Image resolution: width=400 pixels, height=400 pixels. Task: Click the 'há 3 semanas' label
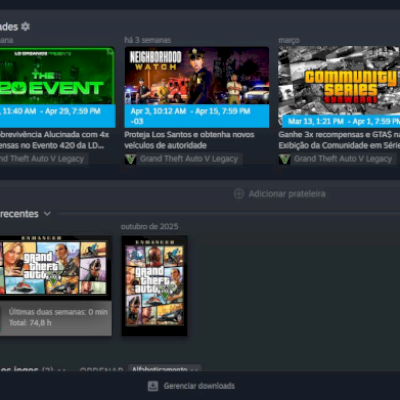tap(148, 40)
